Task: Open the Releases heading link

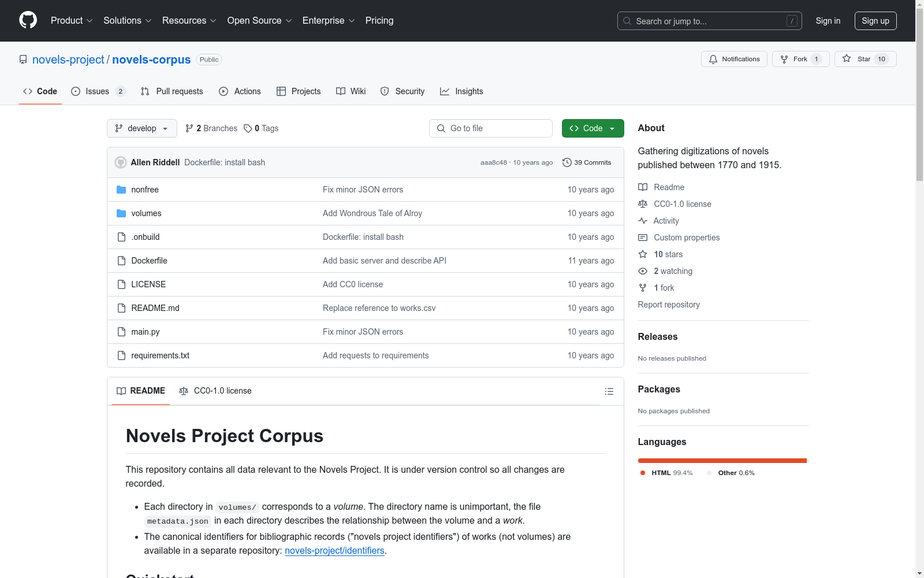Action: [x=658, y=337]
